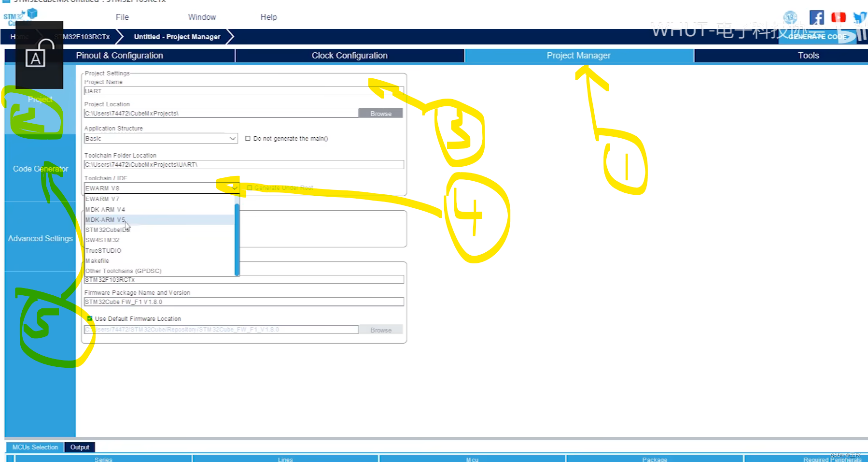This screenshot has height=462, width=868.
Task: Toggle Use Default Firmware Location checkbox
Action: pos(90,318)
